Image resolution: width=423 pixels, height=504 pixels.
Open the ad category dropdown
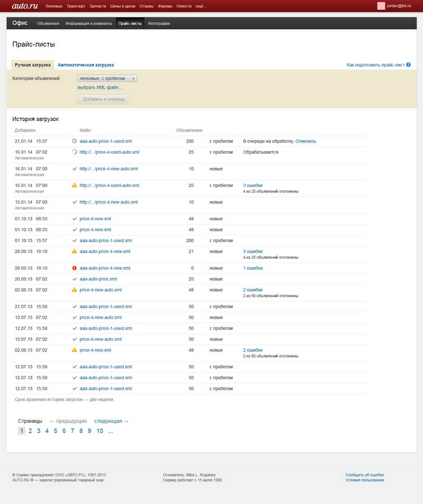[x=107, y=78]
